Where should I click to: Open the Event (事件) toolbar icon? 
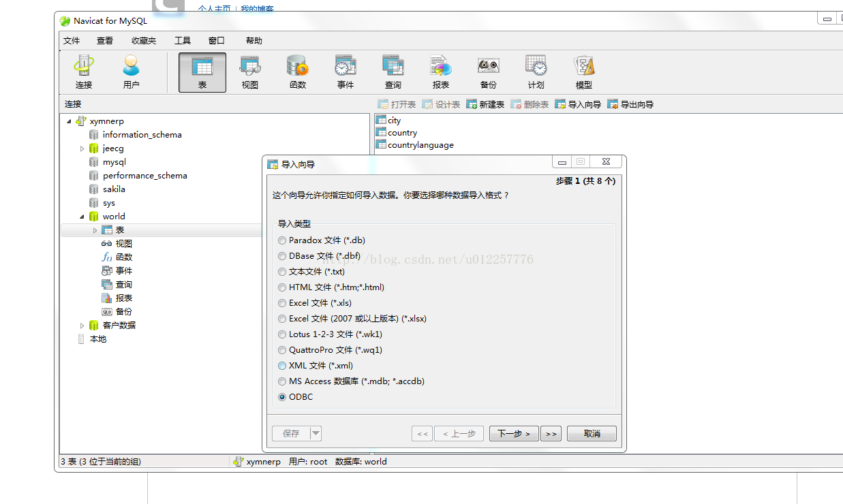346,73
